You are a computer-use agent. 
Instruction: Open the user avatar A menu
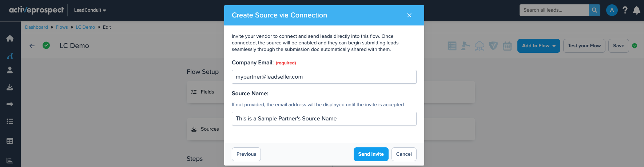(612, 10)
